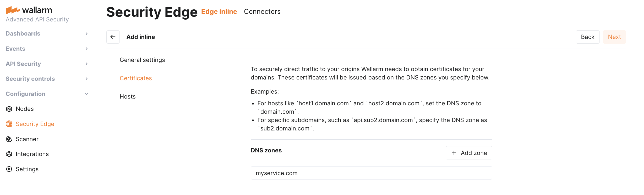Click the Nodes cube icon

(9, 109)
